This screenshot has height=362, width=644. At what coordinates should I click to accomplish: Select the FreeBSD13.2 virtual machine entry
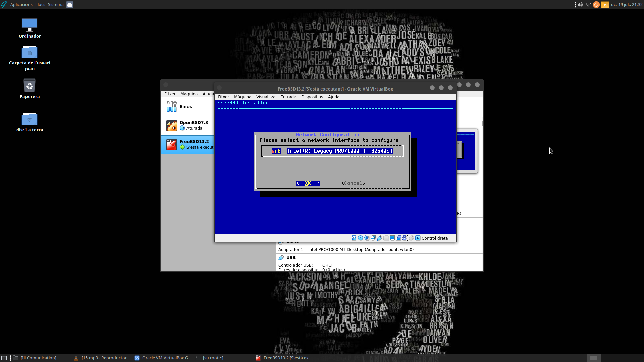187,144
